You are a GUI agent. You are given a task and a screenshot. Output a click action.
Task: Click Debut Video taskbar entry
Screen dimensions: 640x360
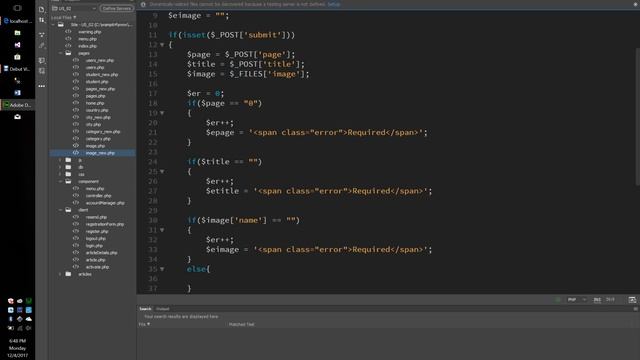click(x=17, y=69)
